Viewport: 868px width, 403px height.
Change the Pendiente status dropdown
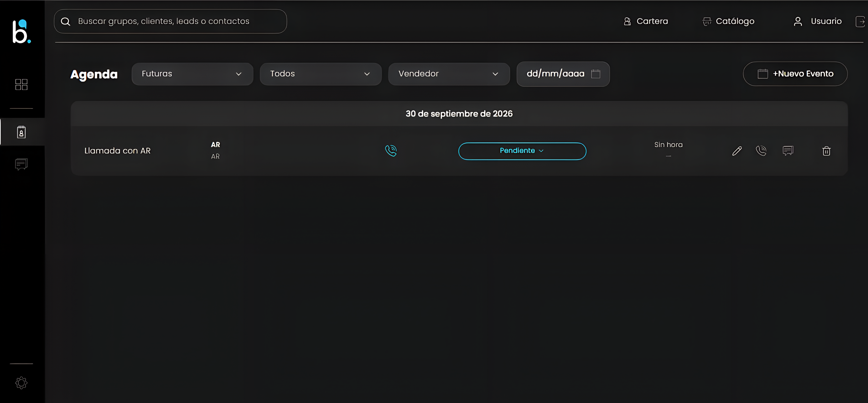tap(522, 151)
